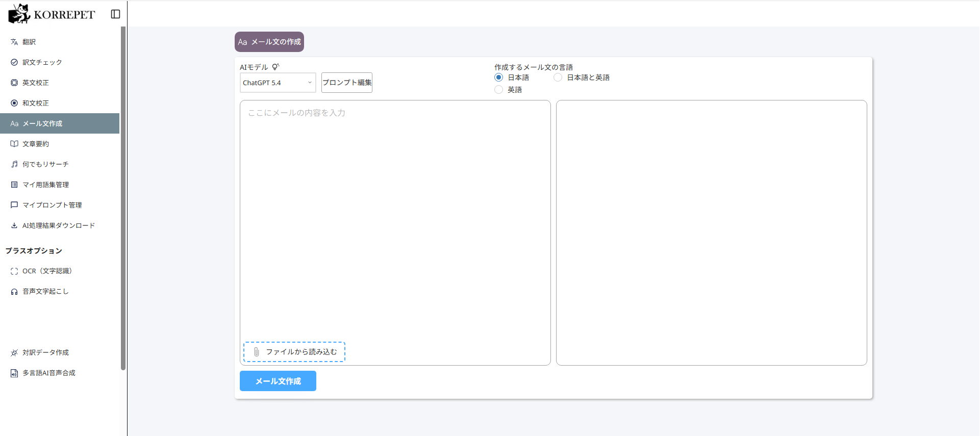Select the 日本語と英語 radio button
Image resolution: width=980 pixels, height=436 pixels.
point(558,78)
